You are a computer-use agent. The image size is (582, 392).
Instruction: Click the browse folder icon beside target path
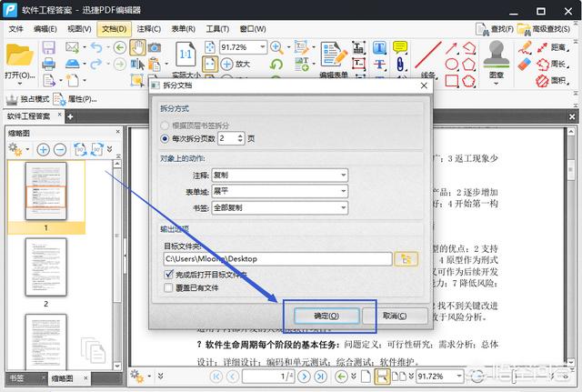point(406,258)
